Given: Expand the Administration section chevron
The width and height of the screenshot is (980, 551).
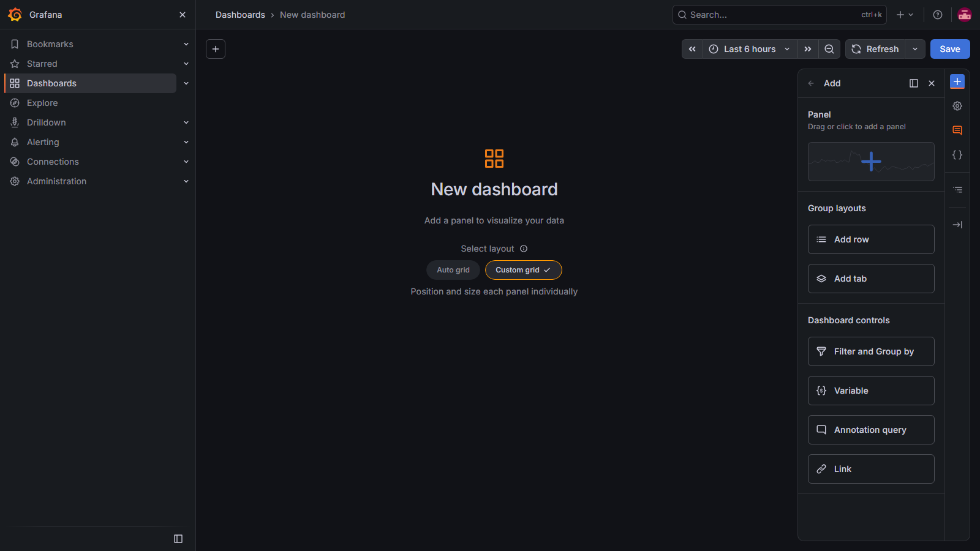Looking at the screenshot, I should [186, 181].
